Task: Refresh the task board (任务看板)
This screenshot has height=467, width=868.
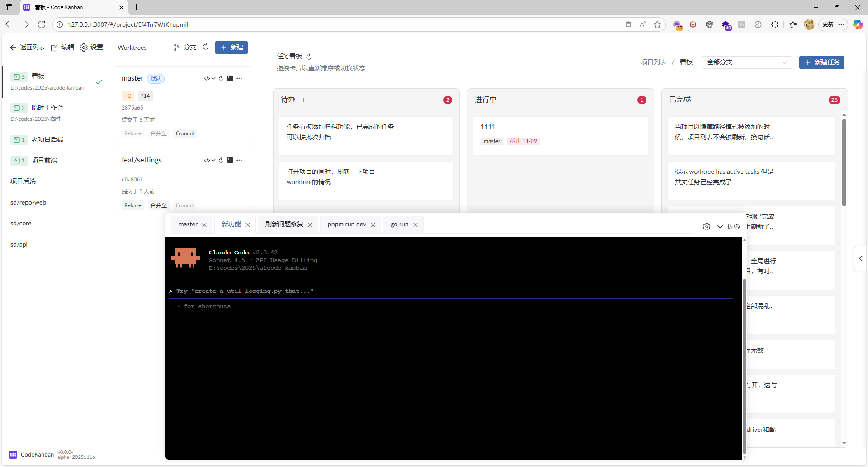Action: point(309,57)
